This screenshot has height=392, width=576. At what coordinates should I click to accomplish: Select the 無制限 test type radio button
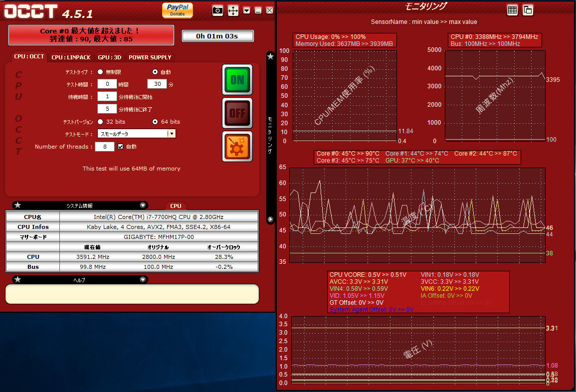[100, 72]
